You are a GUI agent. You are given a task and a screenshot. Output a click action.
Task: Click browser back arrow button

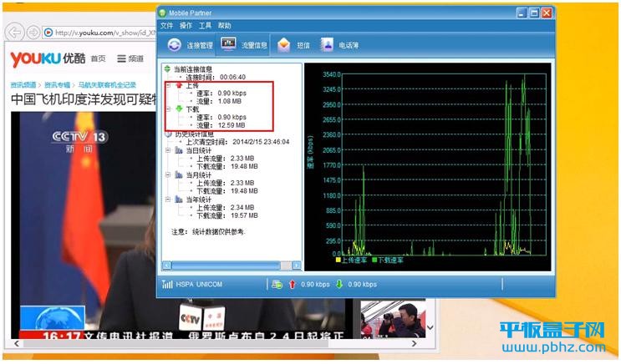15,32
